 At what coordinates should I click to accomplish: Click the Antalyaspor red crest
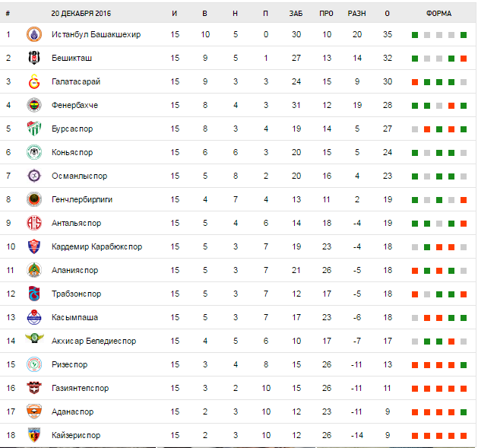pos(33,223)
